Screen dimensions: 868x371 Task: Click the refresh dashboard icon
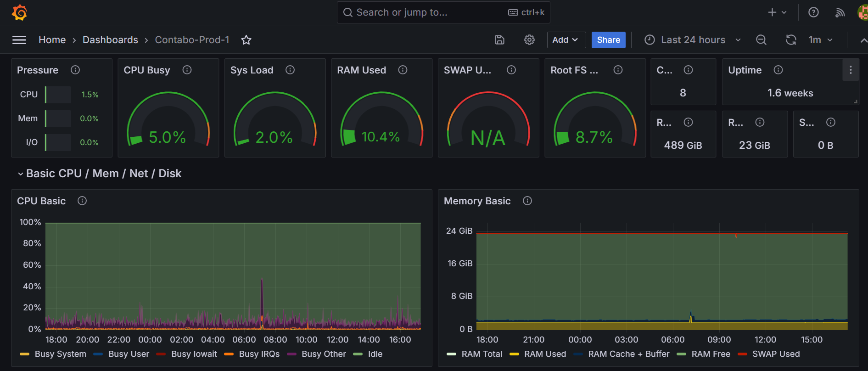click(x=790, y=40)
